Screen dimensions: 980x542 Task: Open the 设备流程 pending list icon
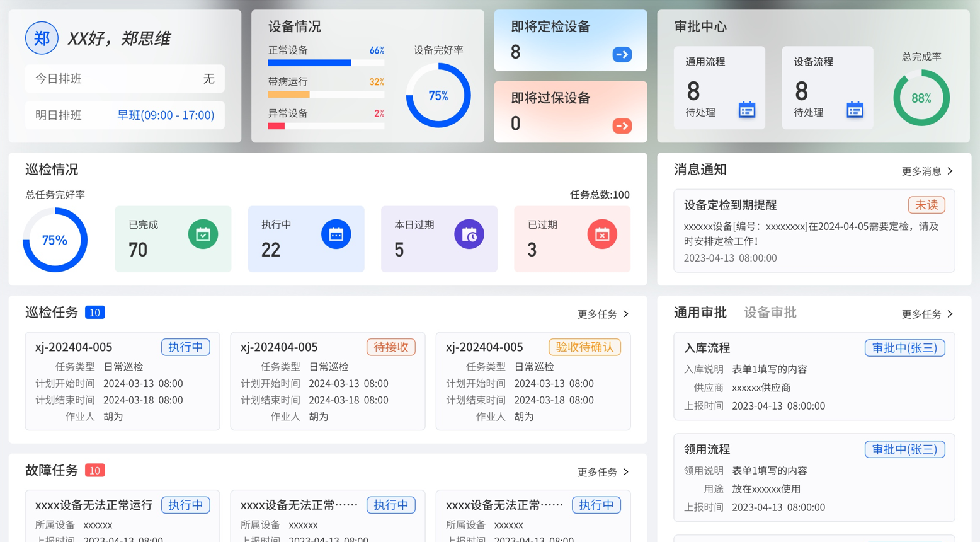click(x=855, y=110)
